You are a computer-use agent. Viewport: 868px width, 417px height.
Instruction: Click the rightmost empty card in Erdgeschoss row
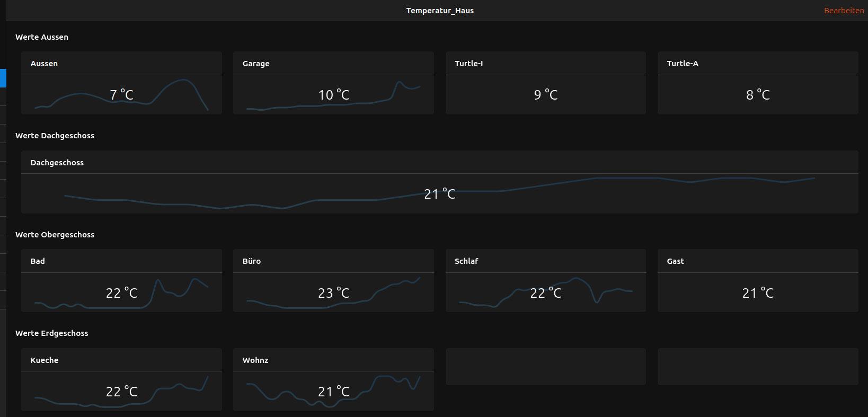click(757, 367)
